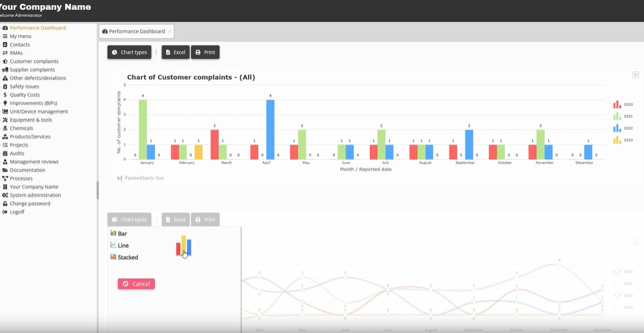This screenshot has width=644, height=333.
Task: Toggle the 2022 series in the top legend
Action: (623, 128)
